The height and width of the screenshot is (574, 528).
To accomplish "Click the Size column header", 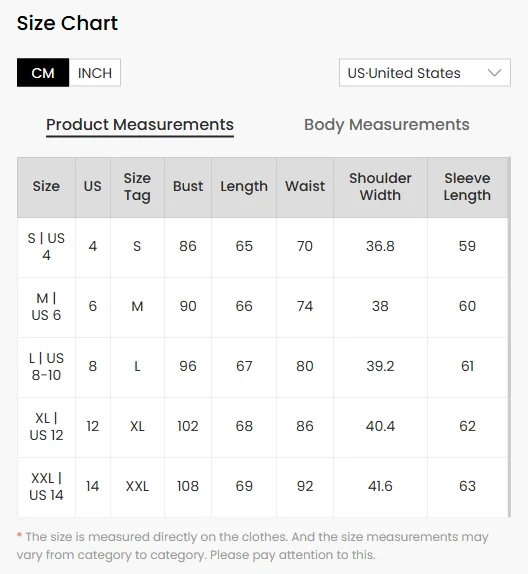I will (46, 186).
